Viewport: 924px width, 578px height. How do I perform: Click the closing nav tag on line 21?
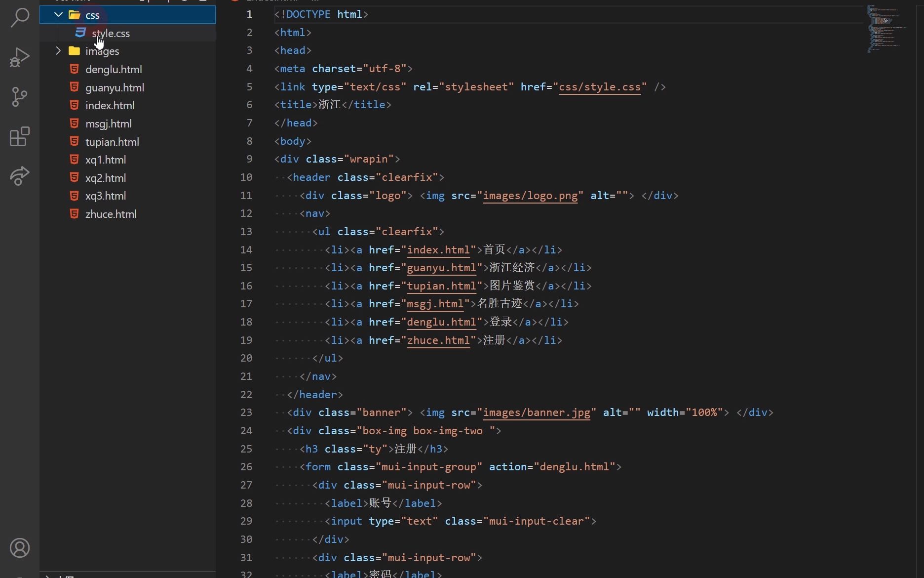click(x=318, y=376)
